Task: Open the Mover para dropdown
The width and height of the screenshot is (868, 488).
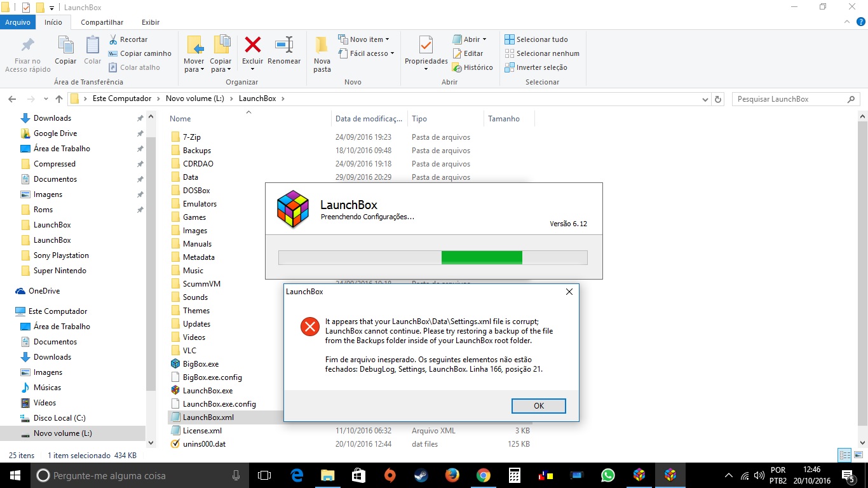Action: (194, 65)
